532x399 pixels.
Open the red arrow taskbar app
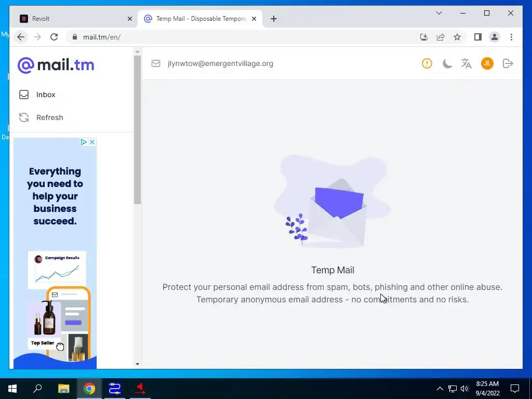[140, 389]
